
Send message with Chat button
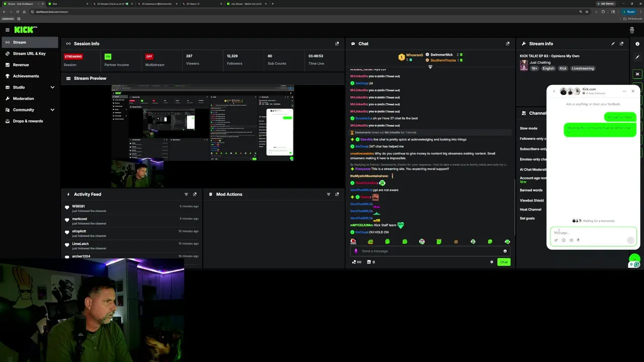[x=504, y=262]
